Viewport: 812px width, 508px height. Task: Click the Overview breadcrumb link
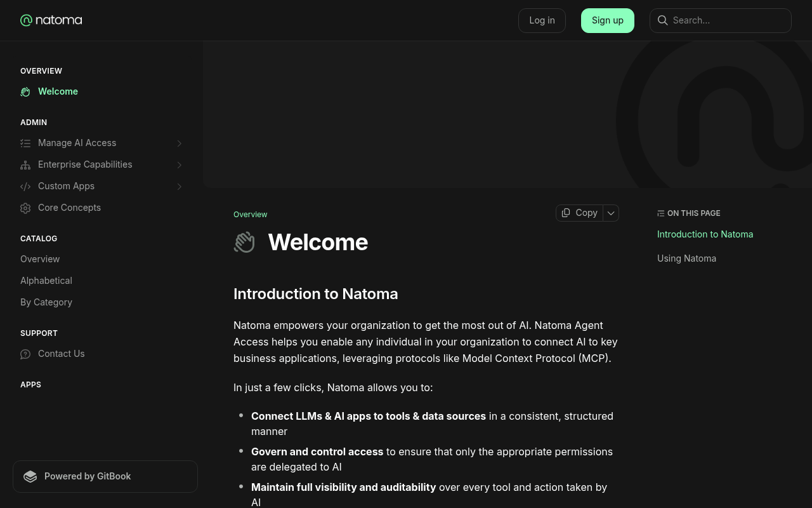pos(250,215)
